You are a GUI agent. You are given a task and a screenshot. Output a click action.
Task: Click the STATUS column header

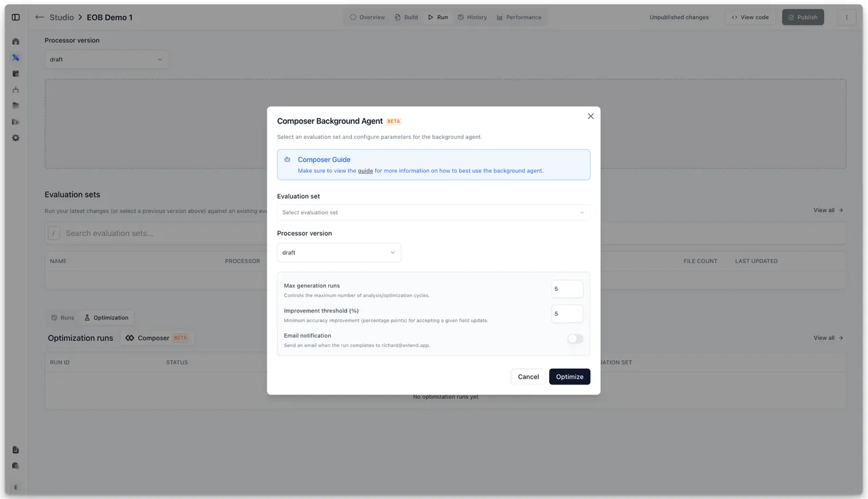(x=177, y=362)
